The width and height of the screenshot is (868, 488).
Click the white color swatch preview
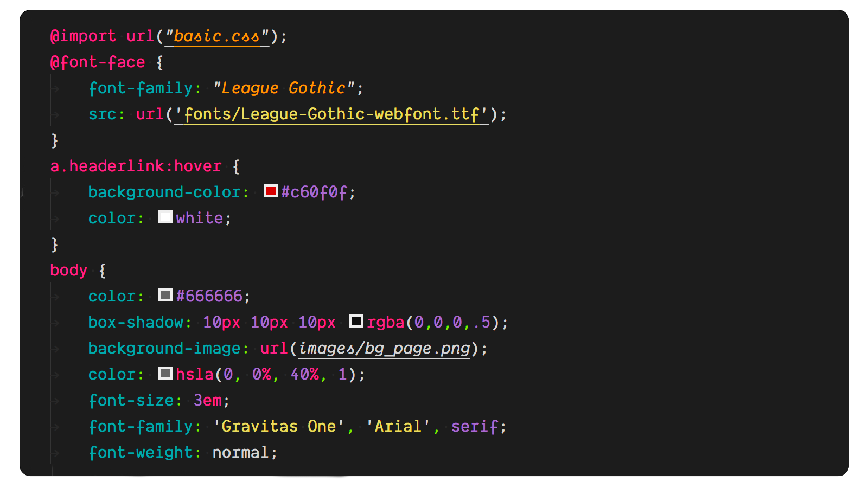tap(165, 217)
